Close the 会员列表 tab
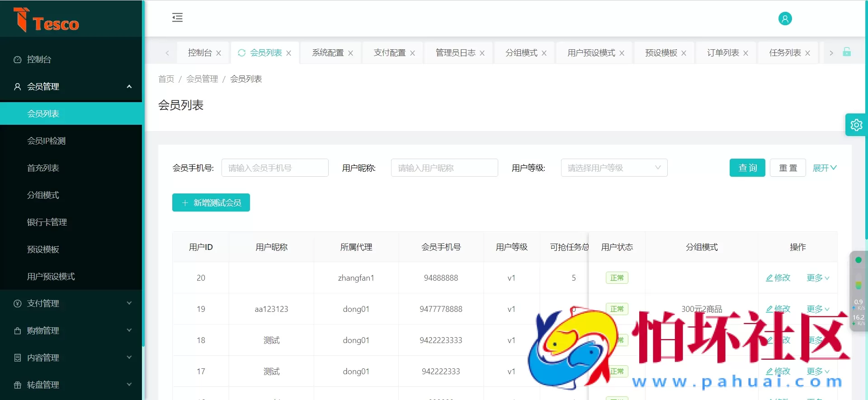The height and width of the screenshot is (400, 868). (x=289, y=53)
